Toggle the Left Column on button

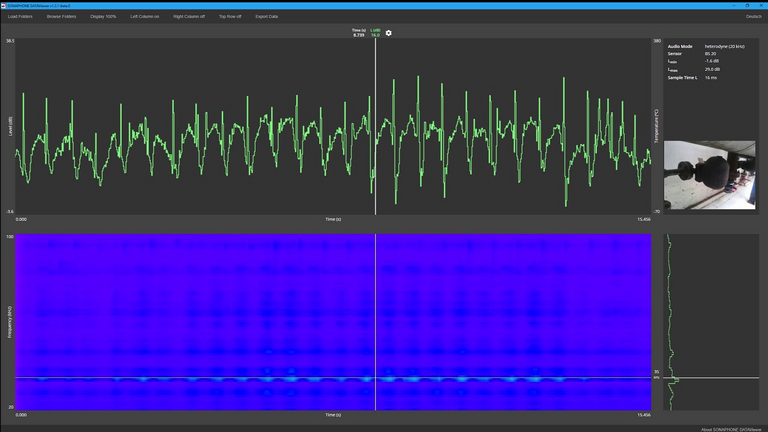145,17
